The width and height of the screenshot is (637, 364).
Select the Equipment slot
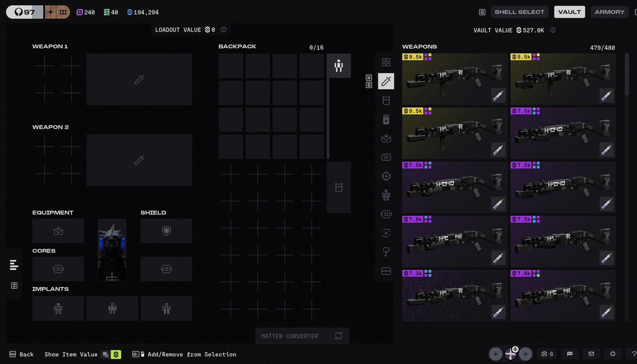(58, 231)
